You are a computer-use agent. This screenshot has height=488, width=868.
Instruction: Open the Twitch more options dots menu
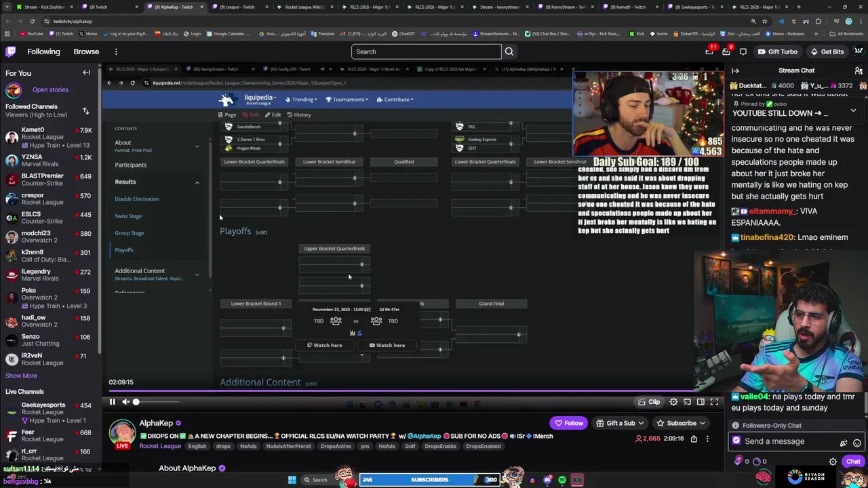click(116, 52)
